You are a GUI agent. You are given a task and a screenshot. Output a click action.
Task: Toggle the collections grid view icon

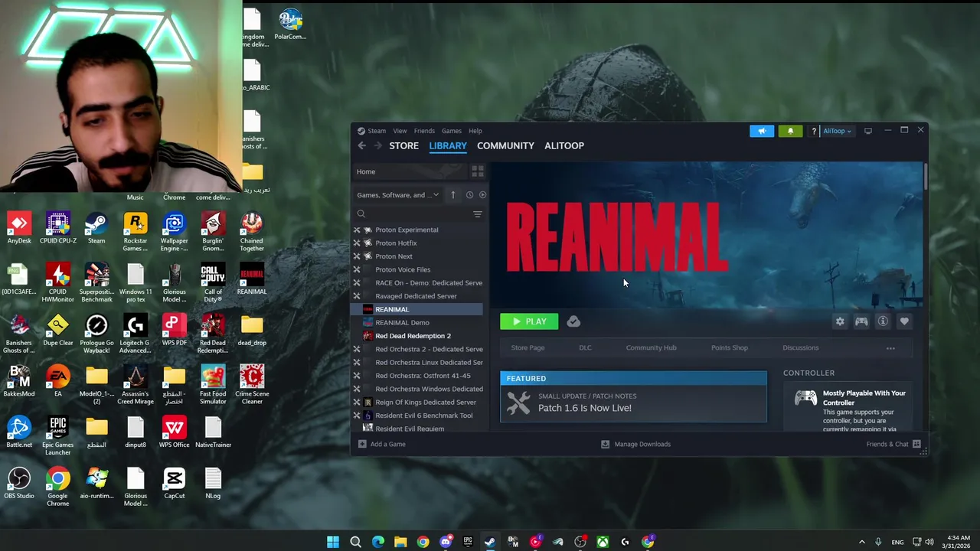tap(477, 171)
